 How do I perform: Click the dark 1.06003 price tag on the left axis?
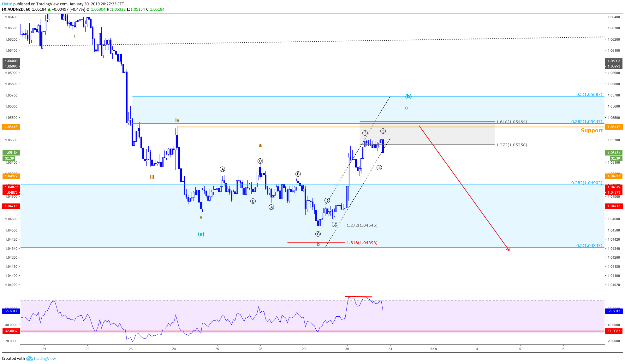(x=11, y=61)
